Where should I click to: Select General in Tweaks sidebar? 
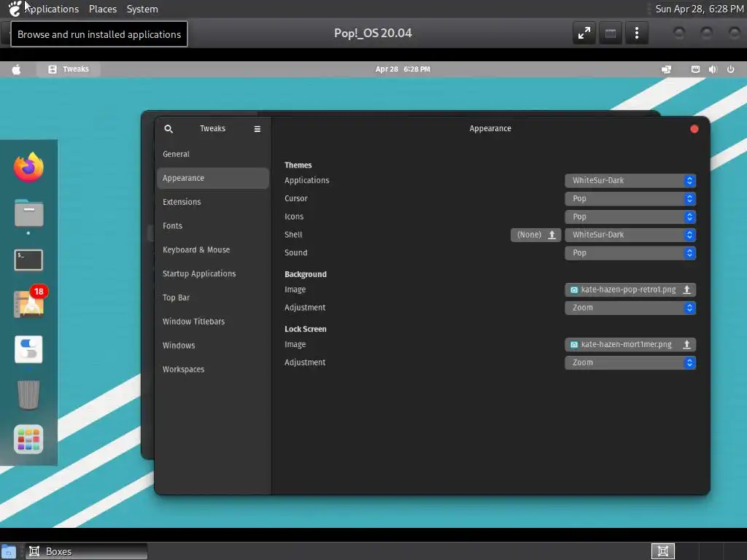click(213, 155)
